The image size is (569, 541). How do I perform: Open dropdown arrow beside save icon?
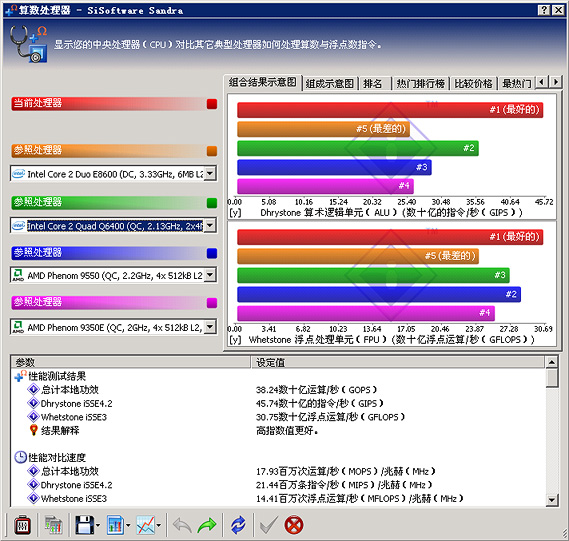(x=98, y=525)
